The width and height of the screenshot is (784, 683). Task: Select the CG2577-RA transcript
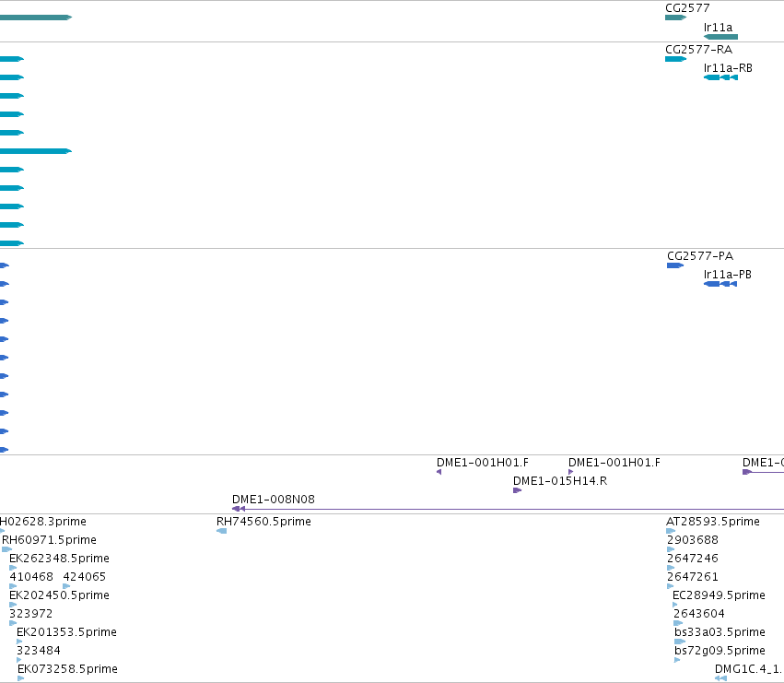[x=675, y=59]
